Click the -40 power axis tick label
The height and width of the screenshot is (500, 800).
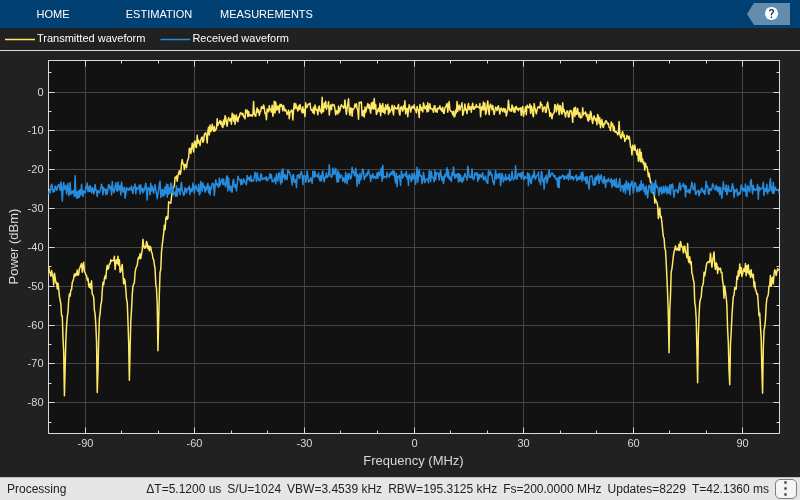click(x=36, y=247)
